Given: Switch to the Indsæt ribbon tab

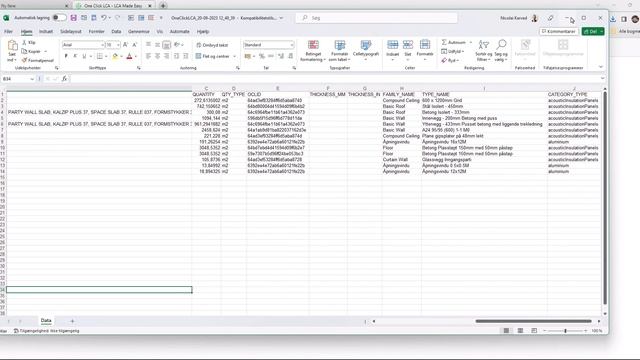Looking at the screenshot, I should (x=46, y=31).
